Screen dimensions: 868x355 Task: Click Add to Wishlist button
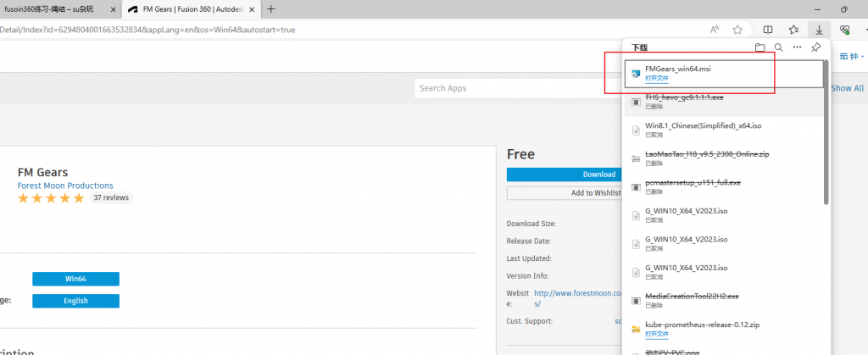click(564, 193)
